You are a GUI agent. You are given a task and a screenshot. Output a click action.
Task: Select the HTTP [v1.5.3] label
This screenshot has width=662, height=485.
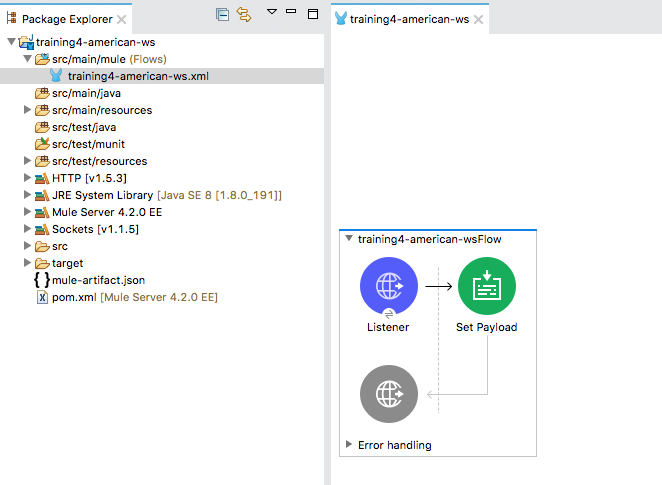click(x=89, y=178)
